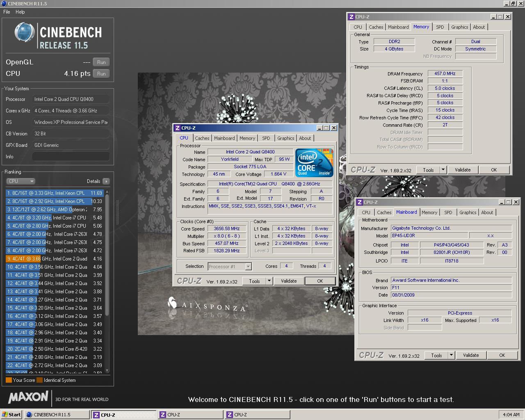Click the ranking scrollbar down arrow
Screen dimensions: 525x420
pyautogui.click(x=107, y=370)
